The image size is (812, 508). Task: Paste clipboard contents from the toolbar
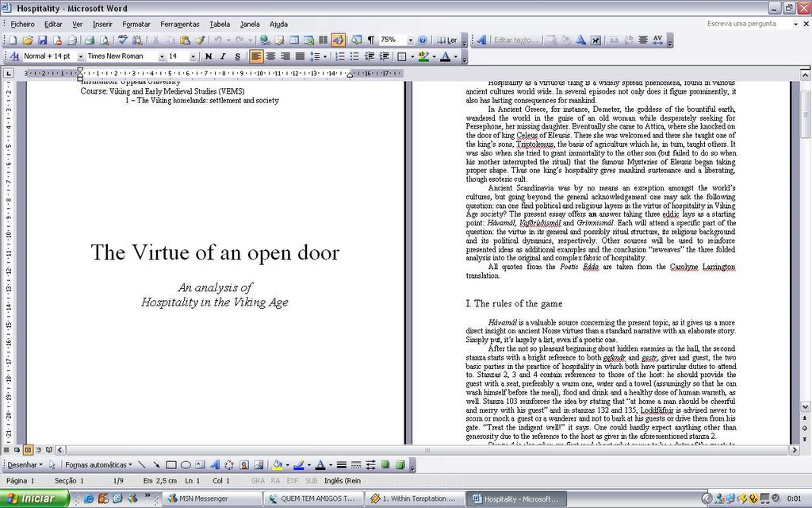tap(185, 40)
